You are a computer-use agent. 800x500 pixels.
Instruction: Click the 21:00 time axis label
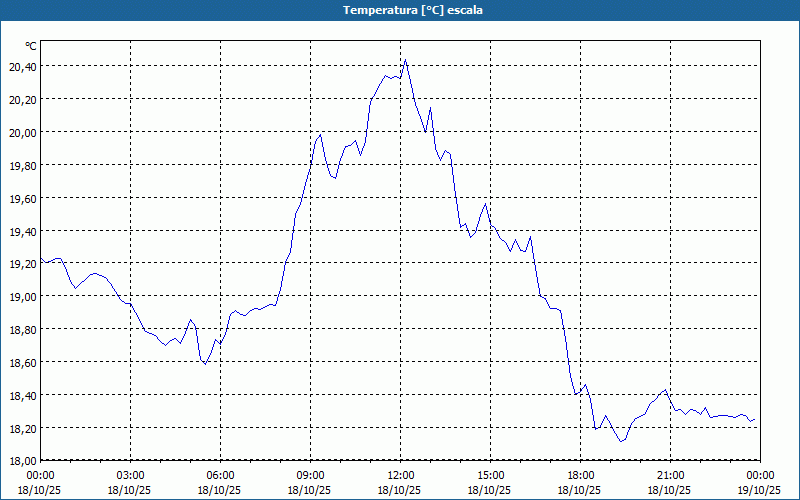pos(670,475)
